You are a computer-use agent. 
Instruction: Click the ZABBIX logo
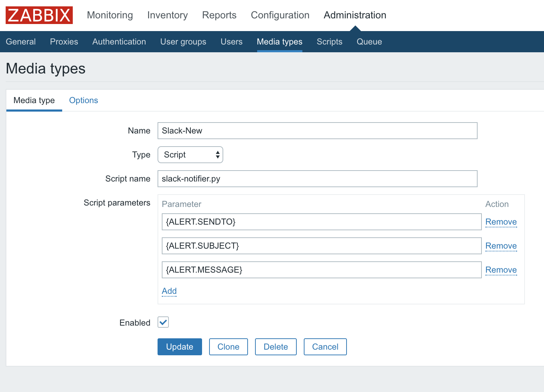[x=39, y=15]
